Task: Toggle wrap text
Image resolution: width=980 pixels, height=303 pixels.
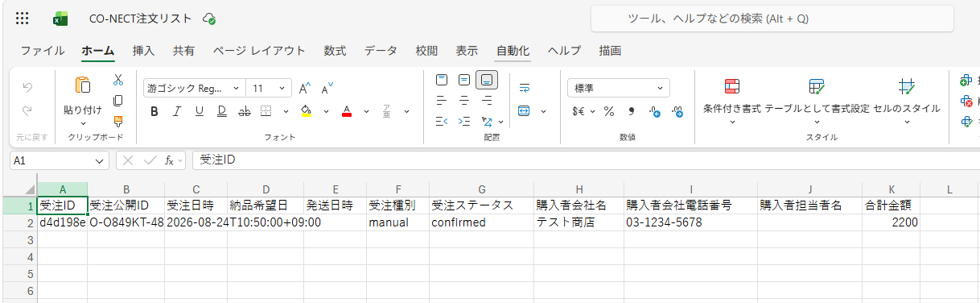Action: click(525, 87)
